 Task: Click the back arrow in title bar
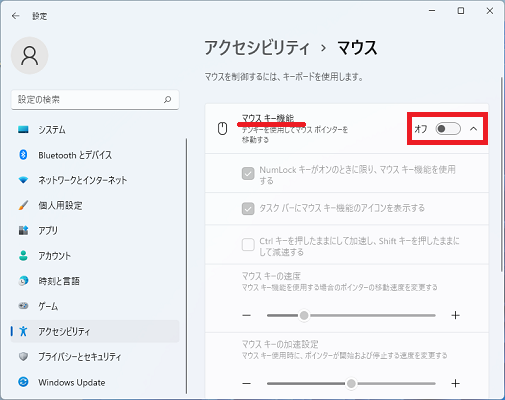pos(16,16)
